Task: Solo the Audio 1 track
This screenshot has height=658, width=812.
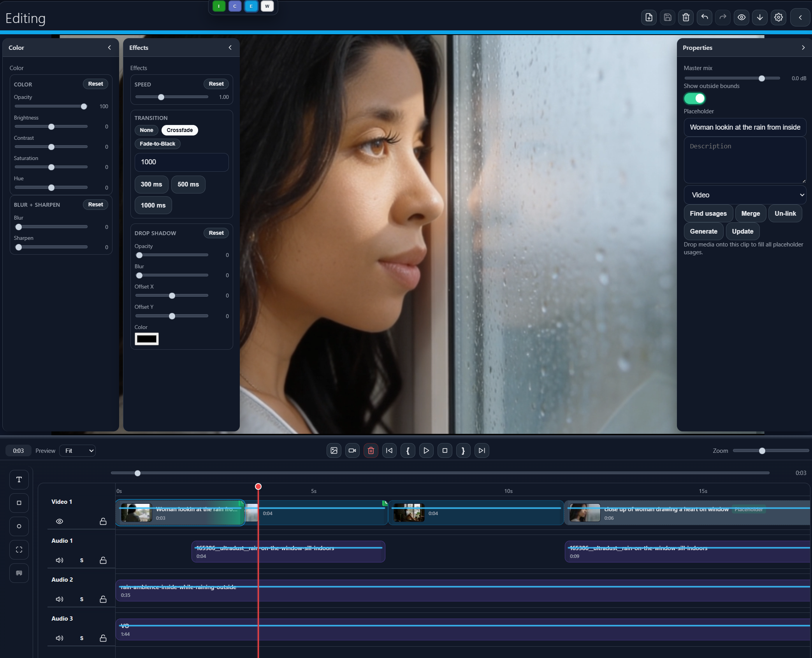Action: click(x=81, y=560)
